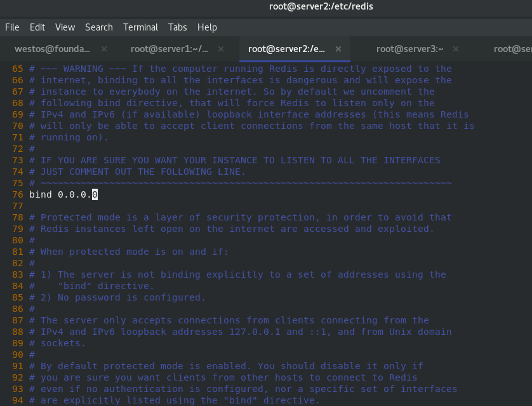532x406 pixels.
Task: Close the westos@founda... tab
Action: [x=104, y=49]
